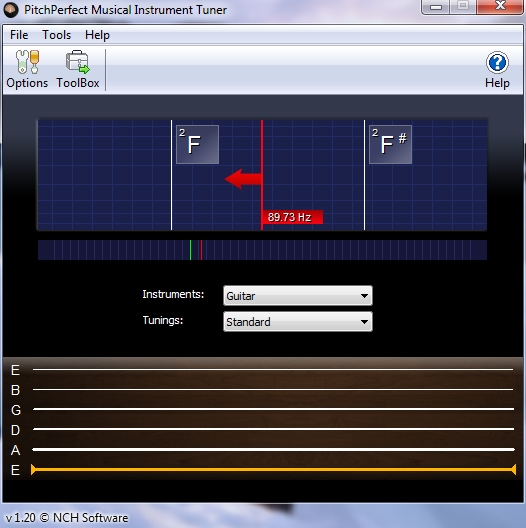Click the Help question mark icon
The width and height of the screenshot is (526, 528).
[497, 63]
